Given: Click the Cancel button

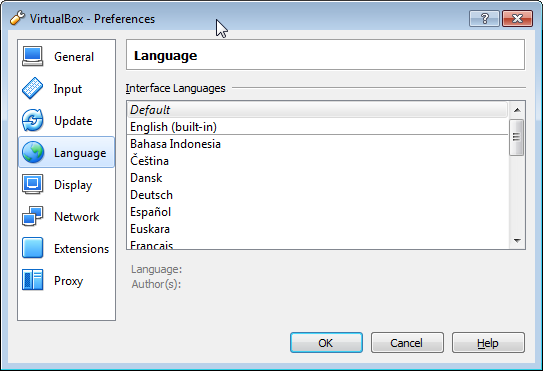Looking at the screenshot, I should [x=407, y=343].
